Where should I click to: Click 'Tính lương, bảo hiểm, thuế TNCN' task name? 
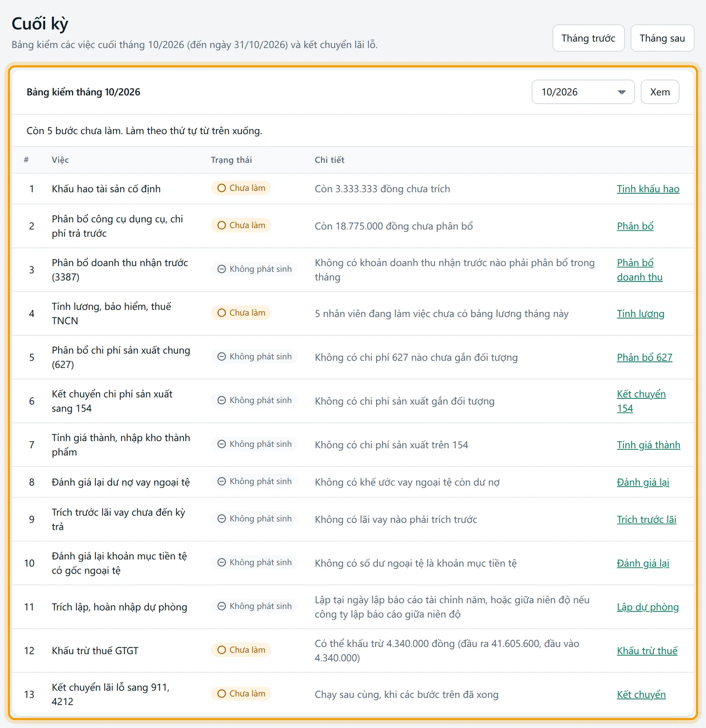click(111, 314)
